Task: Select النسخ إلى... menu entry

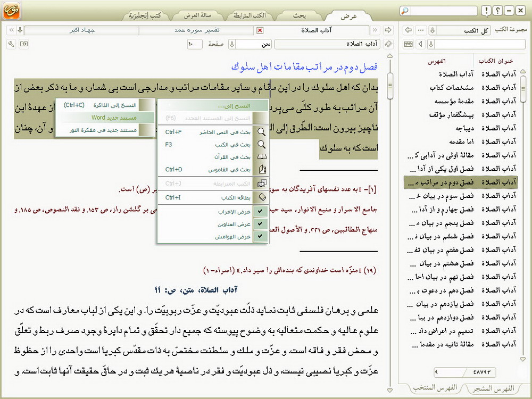Action: click(213, 105)
